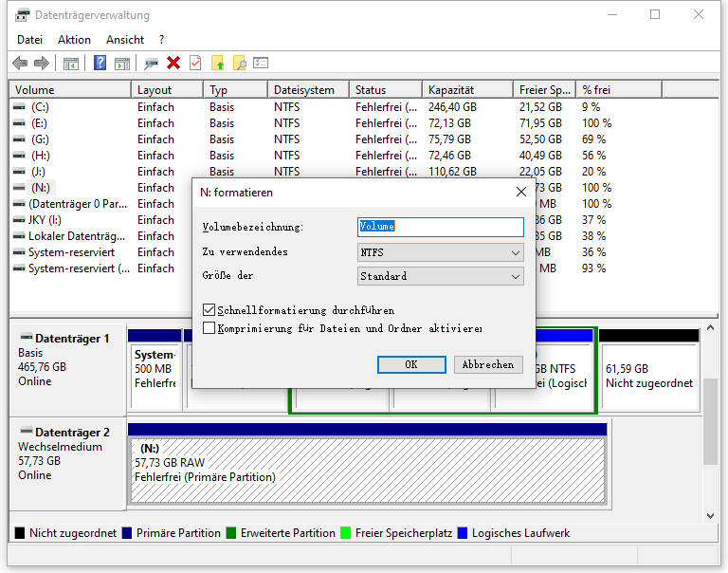This screenshot has width=728, height=573.
Task: Open the Datei menu
Action: pyautogui.click(x=29, y=40)
